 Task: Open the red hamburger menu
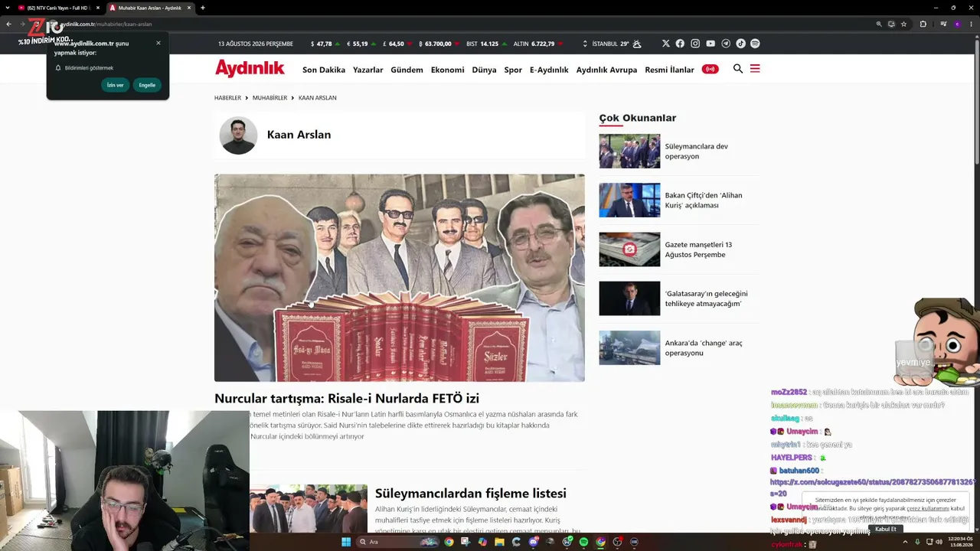[x=755, y=69]
